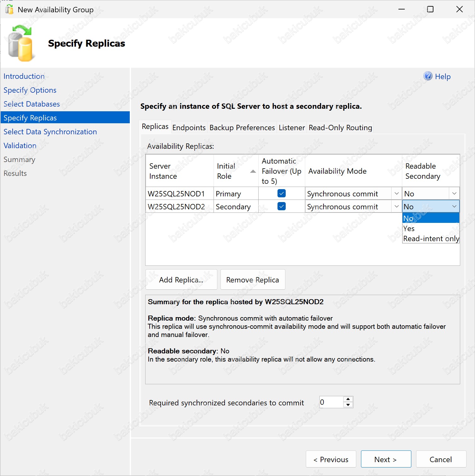Open Availability Mode dropdown for W25SQL25NOD2
475x476 pixels.
tap(396, 206)
